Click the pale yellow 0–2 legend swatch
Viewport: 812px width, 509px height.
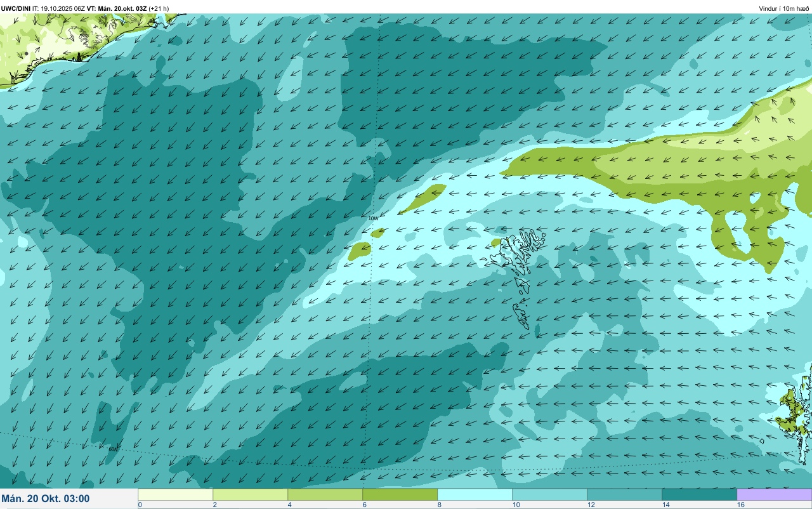[x=176, y=494]
